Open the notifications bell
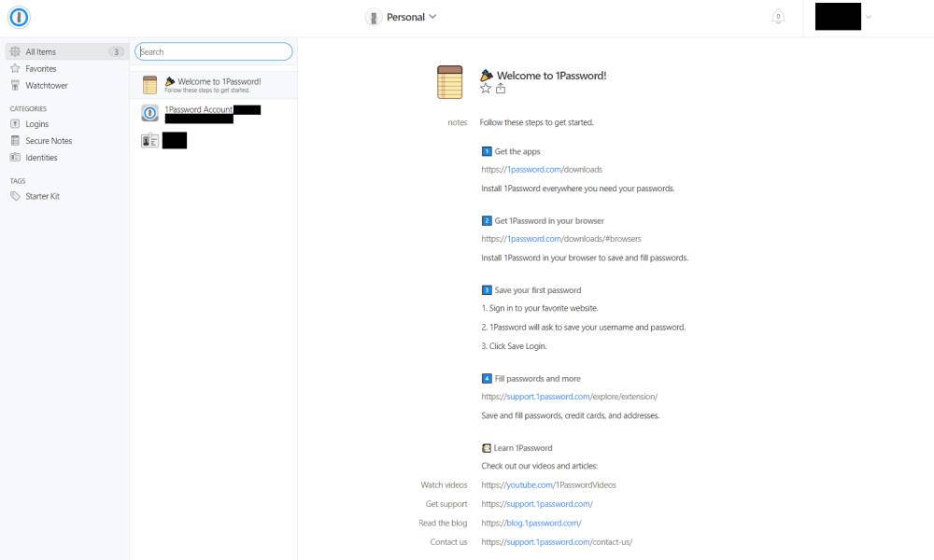 (x=778, y=17)
